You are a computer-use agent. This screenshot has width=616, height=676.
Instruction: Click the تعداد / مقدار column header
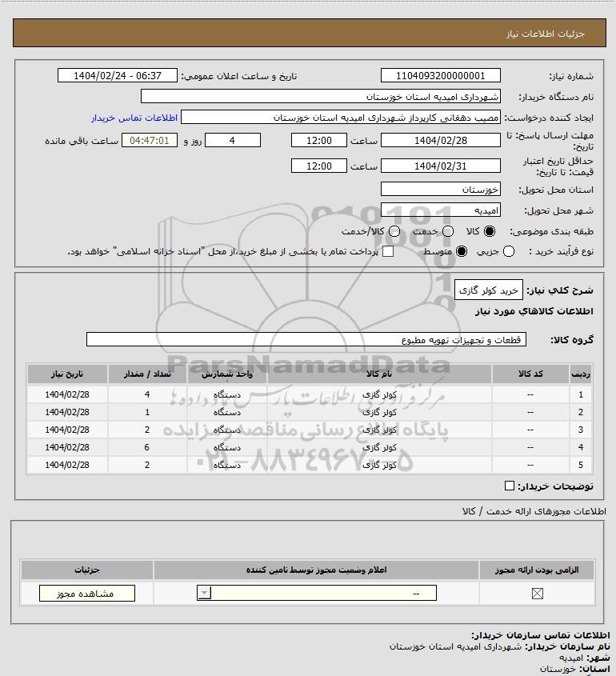[x=147, y=374]
